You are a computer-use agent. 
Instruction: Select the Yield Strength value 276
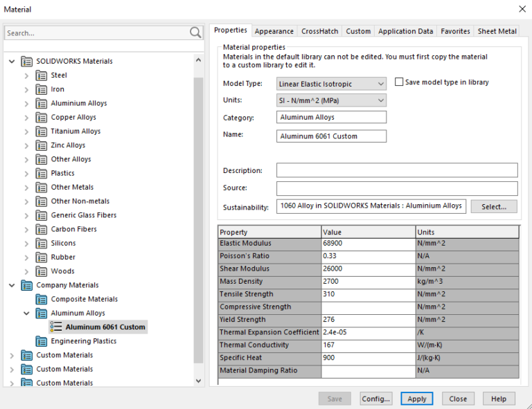pyautogui.click(x=368, y=320)
